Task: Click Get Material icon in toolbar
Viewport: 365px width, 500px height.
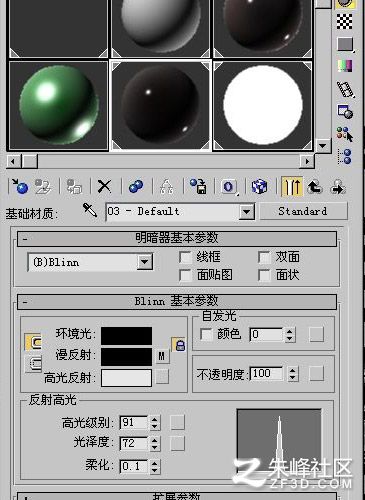Action: [x=20, y=186]
